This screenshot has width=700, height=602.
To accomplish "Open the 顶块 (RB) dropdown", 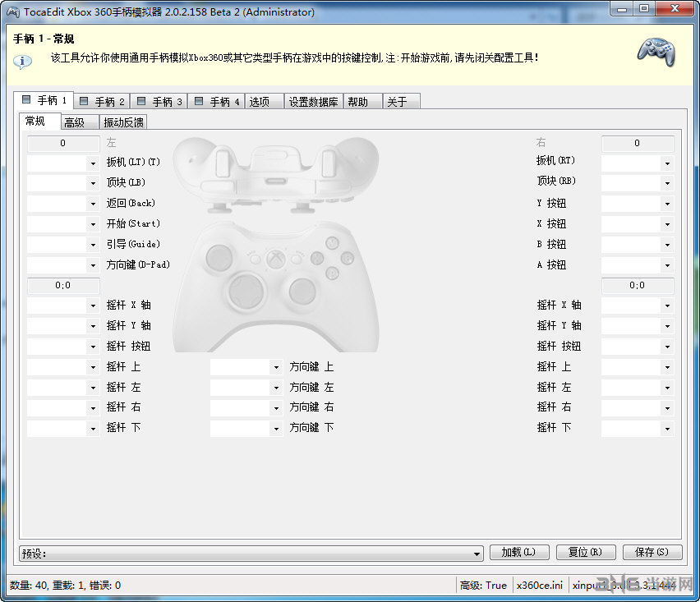I will point(638,183).
